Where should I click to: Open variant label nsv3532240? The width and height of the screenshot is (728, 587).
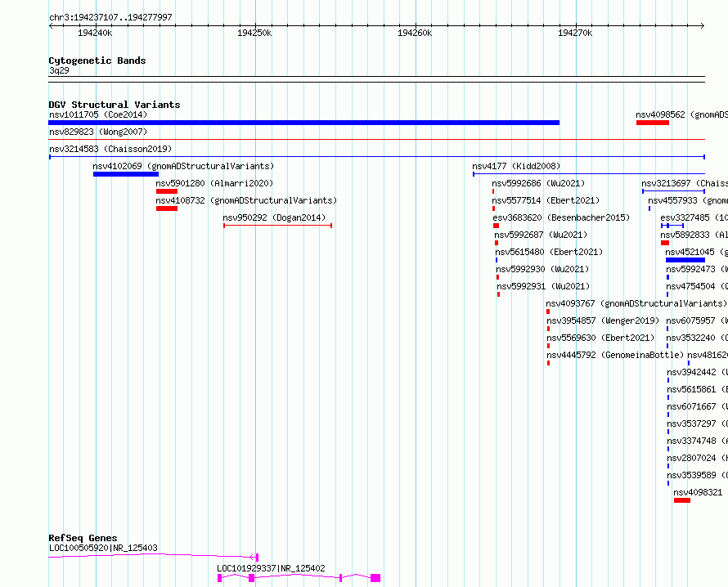[696, 338]
